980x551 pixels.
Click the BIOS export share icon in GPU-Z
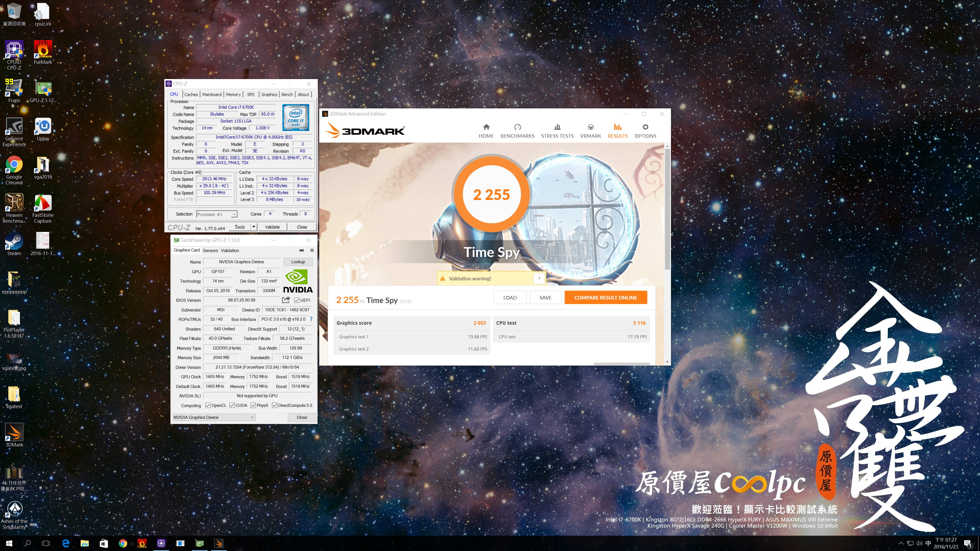click(286, 300)
